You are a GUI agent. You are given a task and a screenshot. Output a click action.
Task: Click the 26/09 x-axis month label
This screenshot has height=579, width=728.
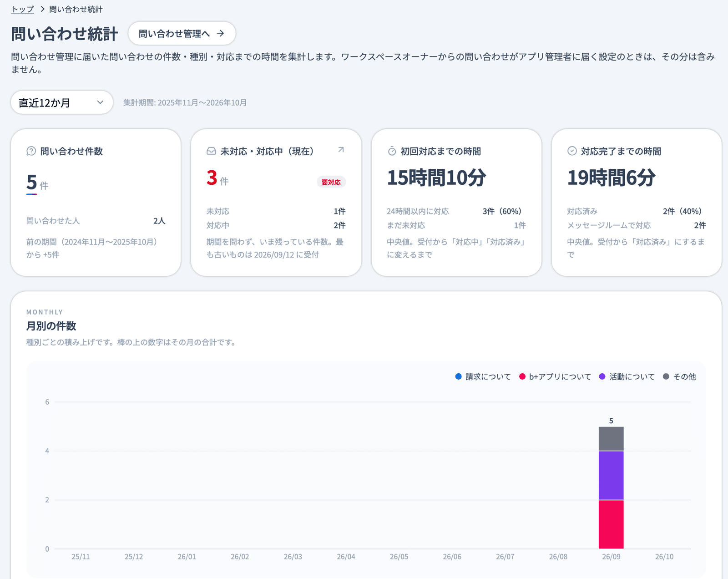[x=611, y=557]
